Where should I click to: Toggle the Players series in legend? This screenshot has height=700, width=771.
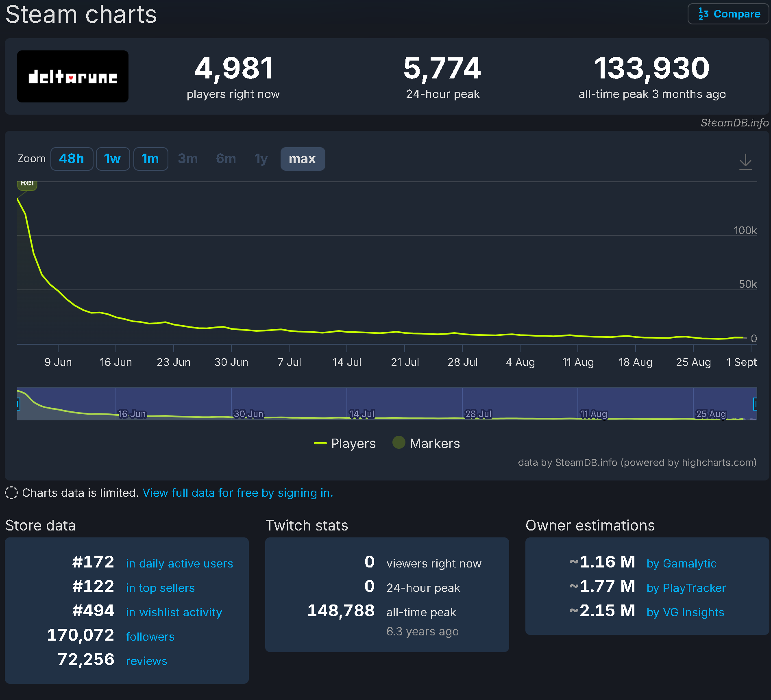[345, 443]
